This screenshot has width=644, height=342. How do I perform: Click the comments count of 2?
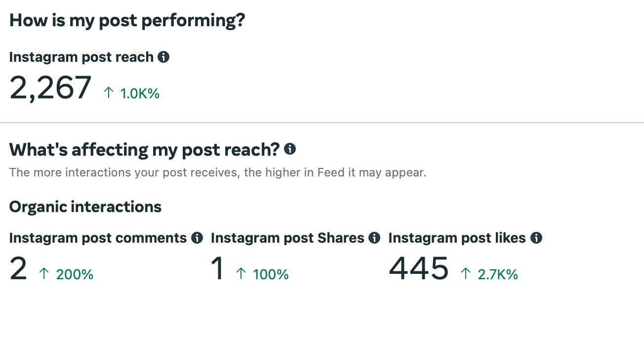coord(18,269)
